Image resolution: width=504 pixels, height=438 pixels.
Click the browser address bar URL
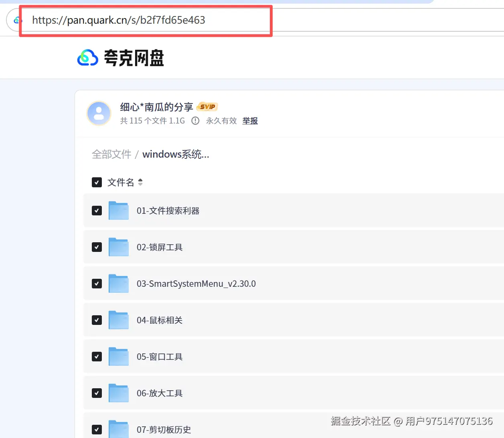[x=119, y=20]
